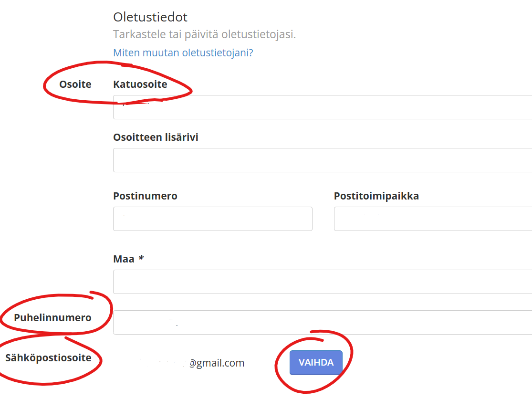Click the Katuosoite field label
This screenshot has height=399, width=532.
(140, 84)
